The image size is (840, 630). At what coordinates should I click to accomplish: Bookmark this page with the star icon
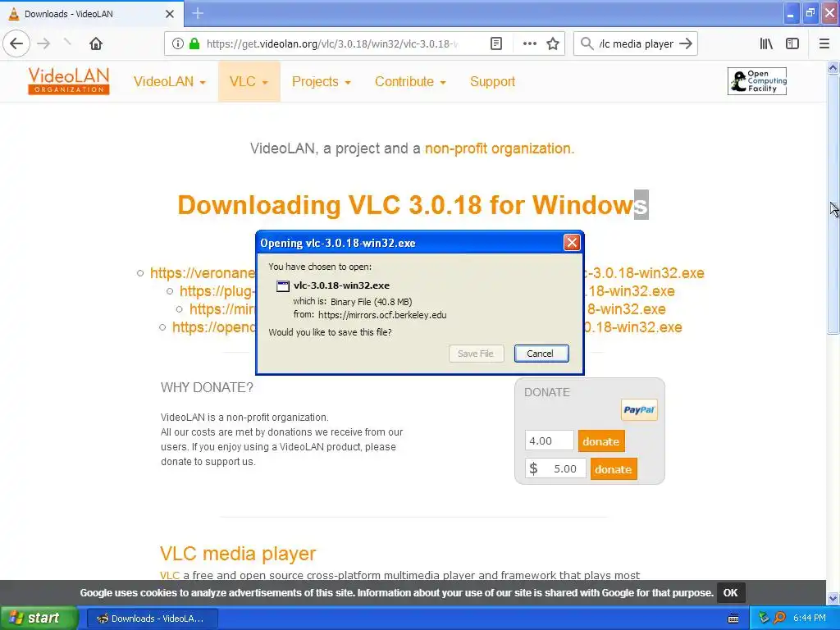click(553, 43)
